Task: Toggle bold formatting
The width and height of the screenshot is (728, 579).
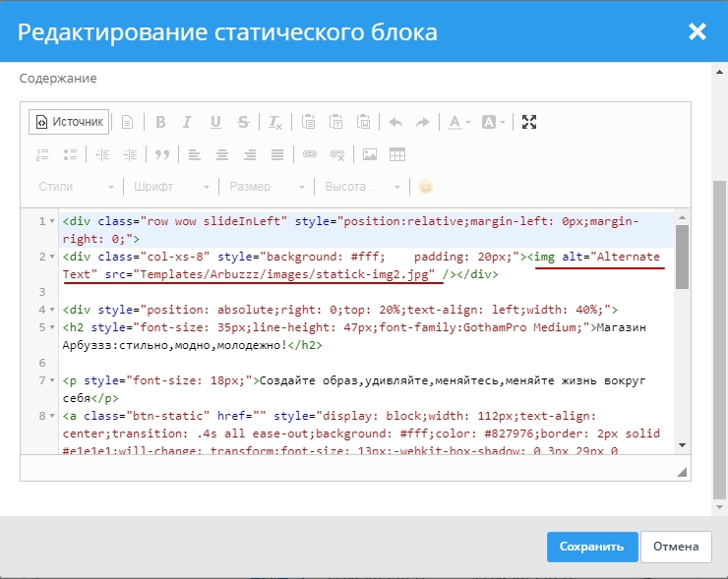Action: 160,122
